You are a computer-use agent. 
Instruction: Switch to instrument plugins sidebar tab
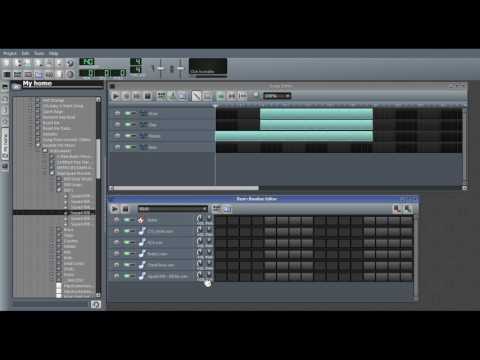pos(5,86)
